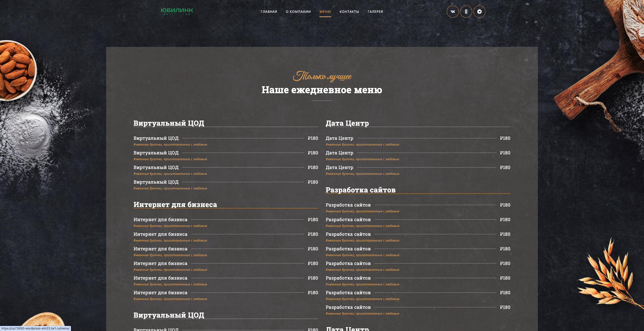
Task: Open Галерея page link
Action: click(375, 12)
